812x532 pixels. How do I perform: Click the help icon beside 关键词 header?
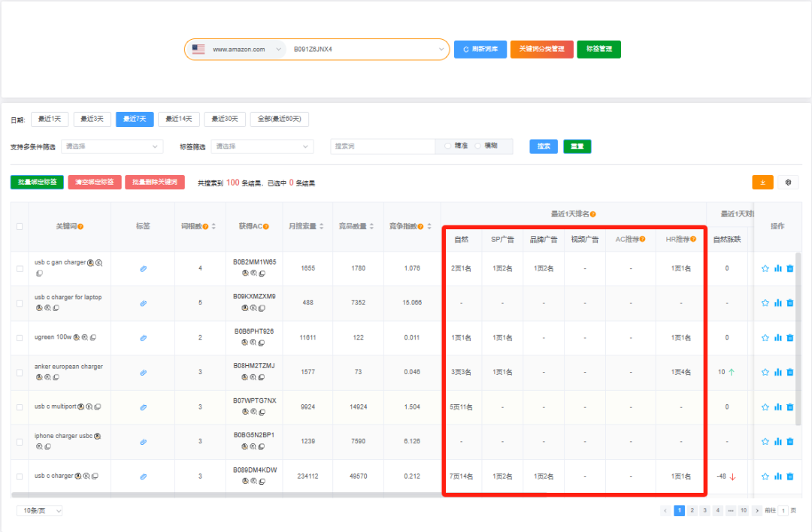coord(80,226)
